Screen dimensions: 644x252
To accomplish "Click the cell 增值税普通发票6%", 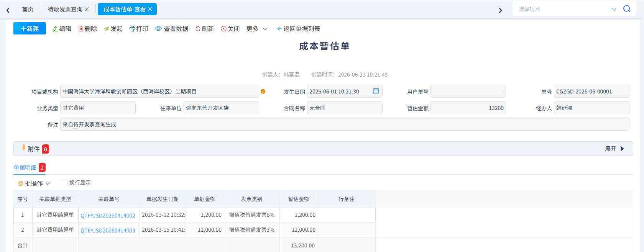I will pyautogui.click(x=252, y=215).
